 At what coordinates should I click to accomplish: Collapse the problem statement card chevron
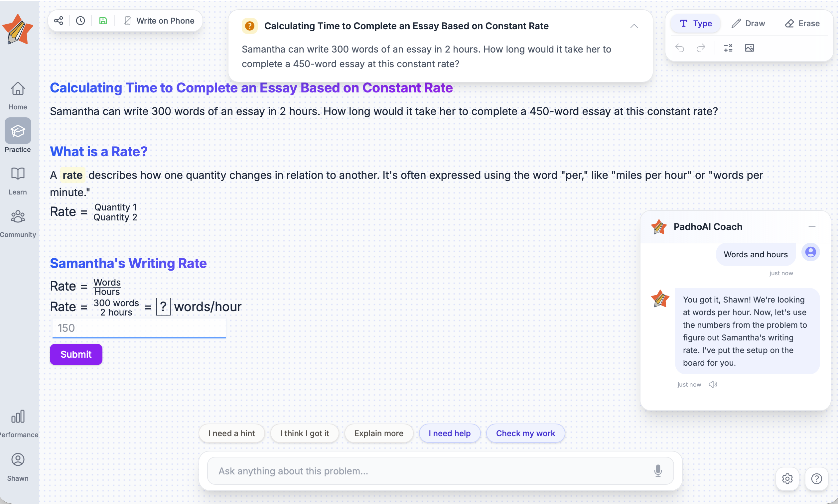point(634,26)
